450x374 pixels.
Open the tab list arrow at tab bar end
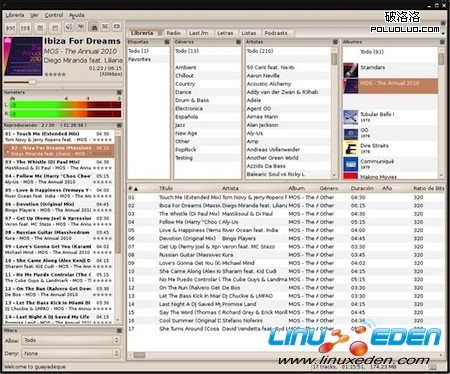coord(443,33)
